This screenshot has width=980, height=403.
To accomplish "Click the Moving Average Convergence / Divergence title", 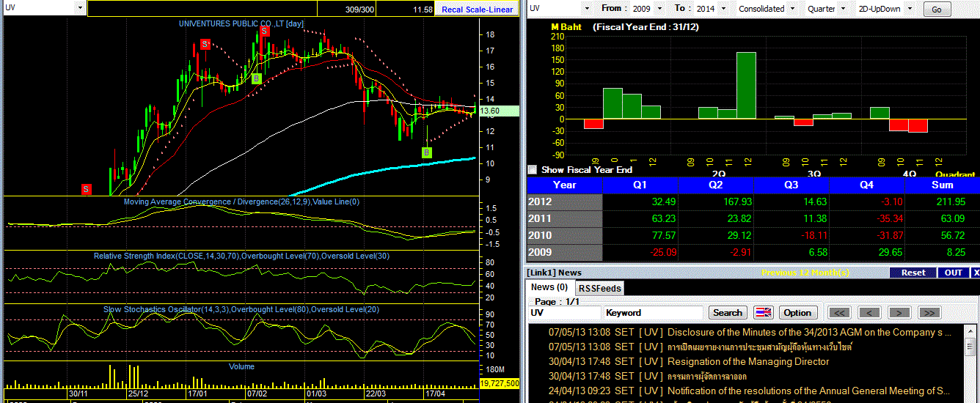I will click(x=241, y=202).
